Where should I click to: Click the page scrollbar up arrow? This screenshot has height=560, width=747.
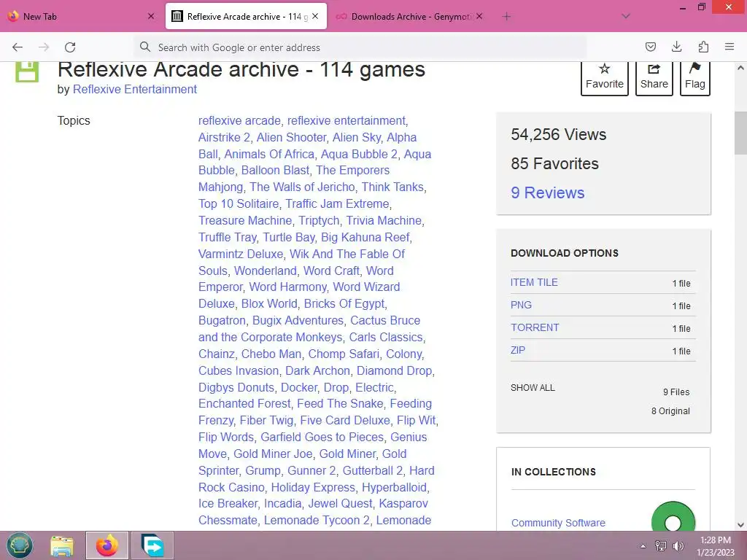(x=740, y=68)
